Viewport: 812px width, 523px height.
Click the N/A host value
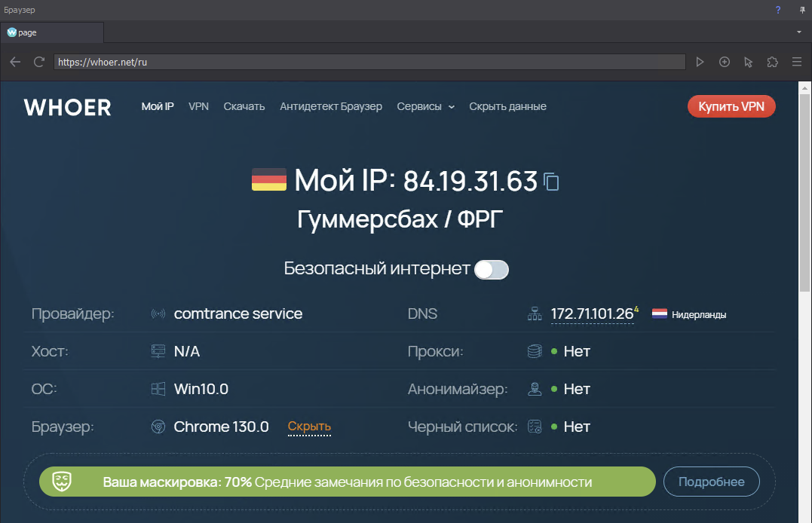(187, 351)
